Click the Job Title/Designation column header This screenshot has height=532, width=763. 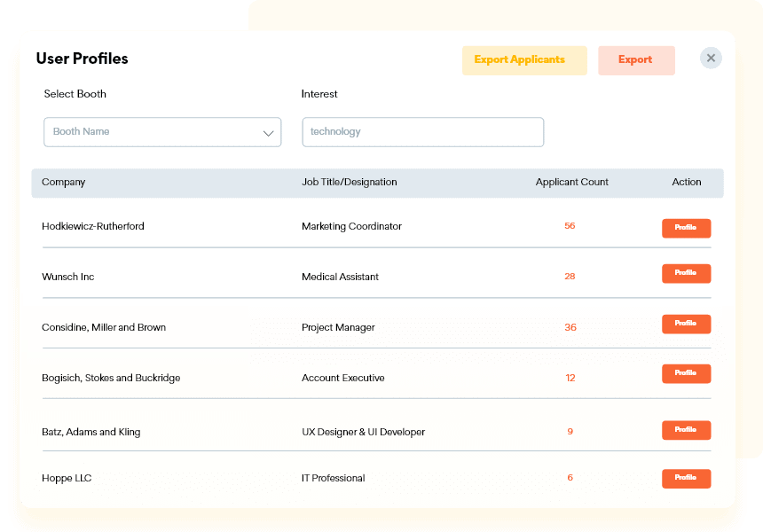click(349, 183)
